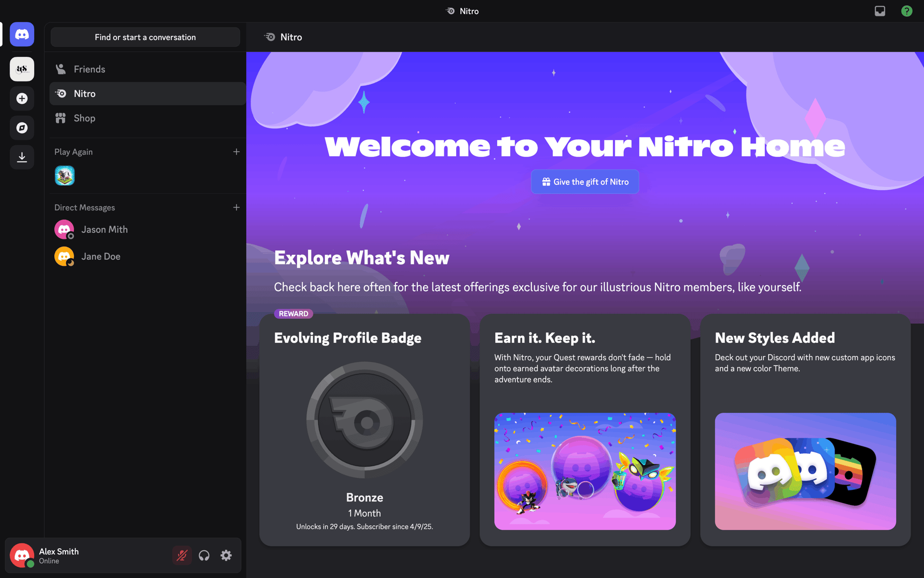The height and width of the screenshot is (578, 924).
Task: Click the Bronze Nitro badge emblem
Action: 364,420
